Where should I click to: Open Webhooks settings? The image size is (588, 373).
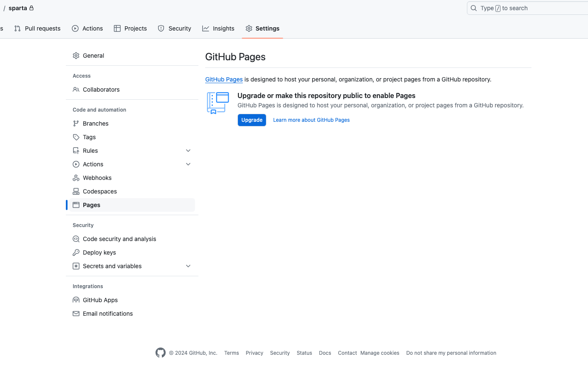(132, 178)
